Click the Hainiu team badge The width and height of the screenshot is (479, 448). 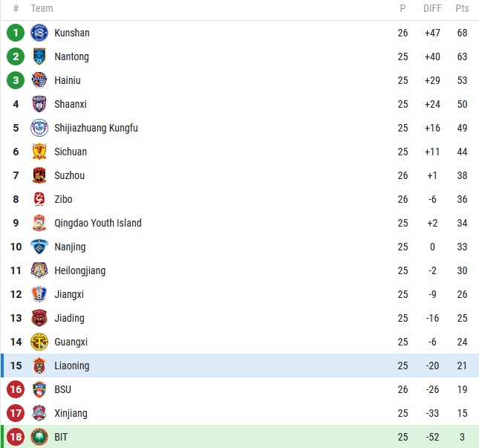39,80
